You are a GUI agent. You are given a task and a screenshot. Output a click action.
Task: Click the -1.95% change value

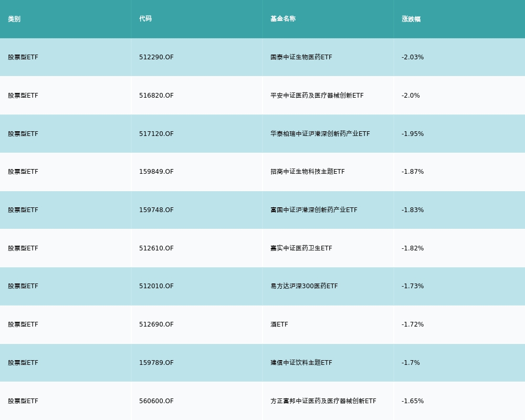[x=413, y=134]
